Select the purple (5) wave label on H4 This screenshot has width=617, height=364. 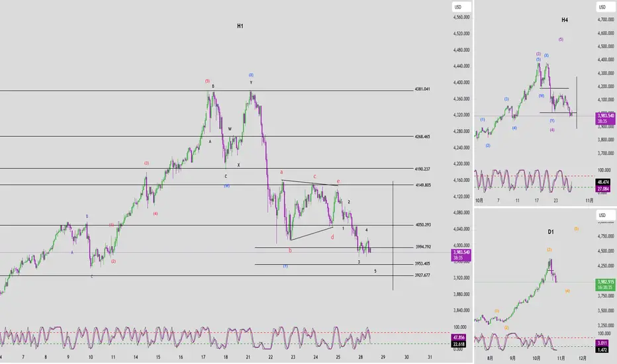pos(561,39)
